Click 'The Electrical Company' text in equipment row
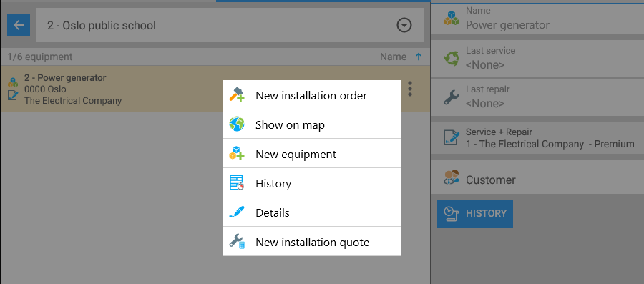Screen dimensions: 644x284 click(x=73, y=101)
